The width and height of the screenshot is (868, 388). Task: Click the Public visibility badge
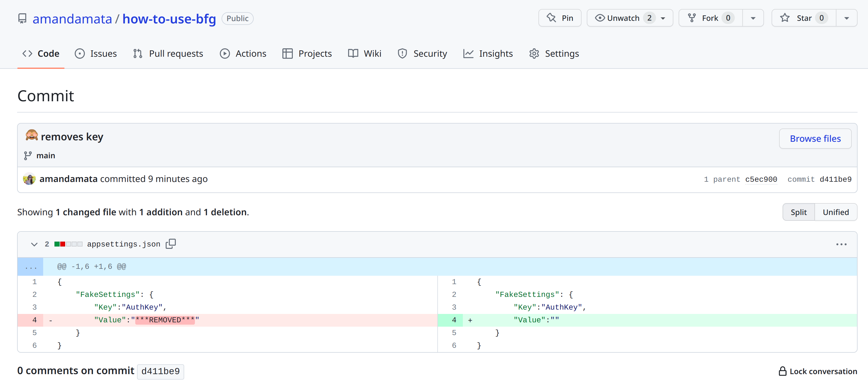(237, 18)
